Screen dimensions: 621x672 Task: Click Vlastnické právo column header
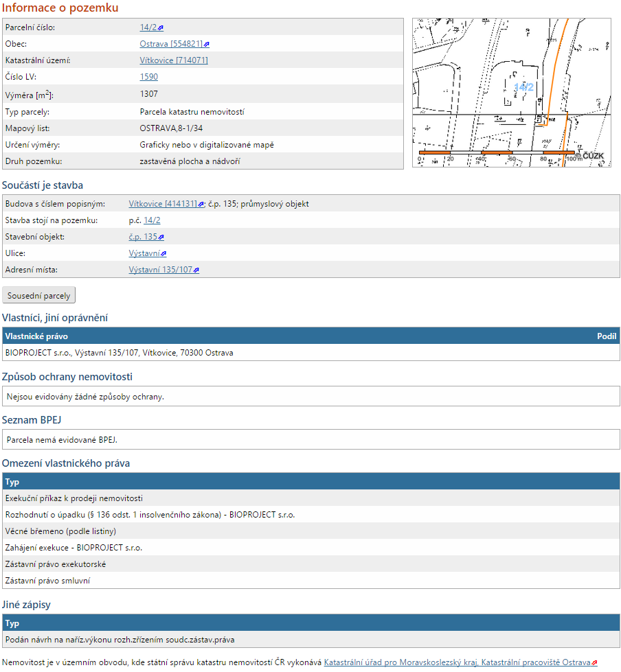click(x=36, y=336)
